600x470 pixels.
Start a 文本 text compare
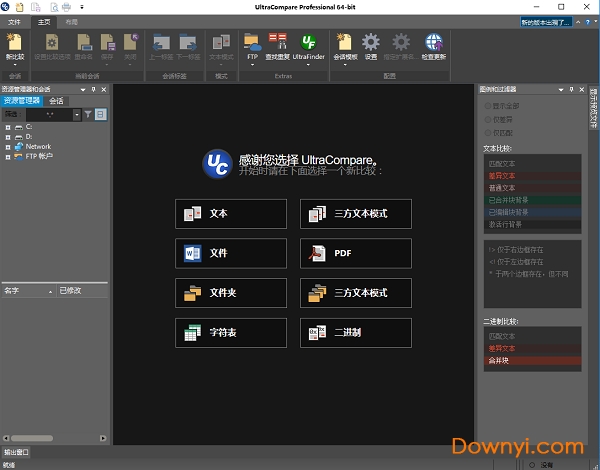point(231,214)
